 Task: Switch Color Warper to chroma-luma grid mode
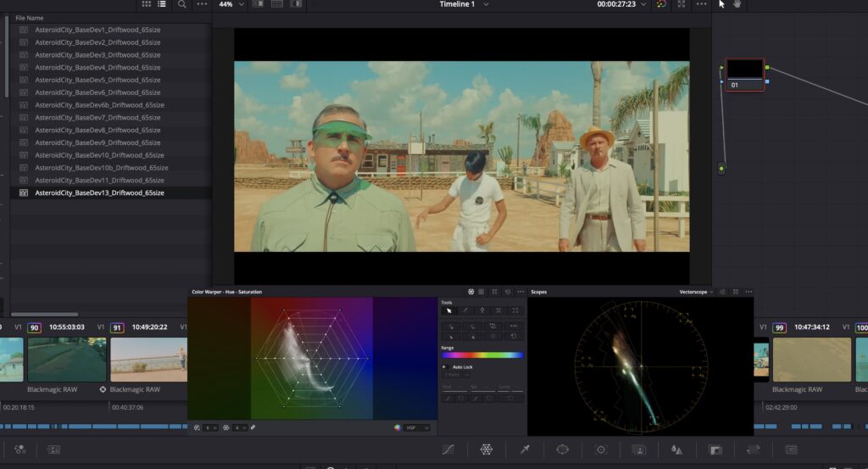coord(481,292)
